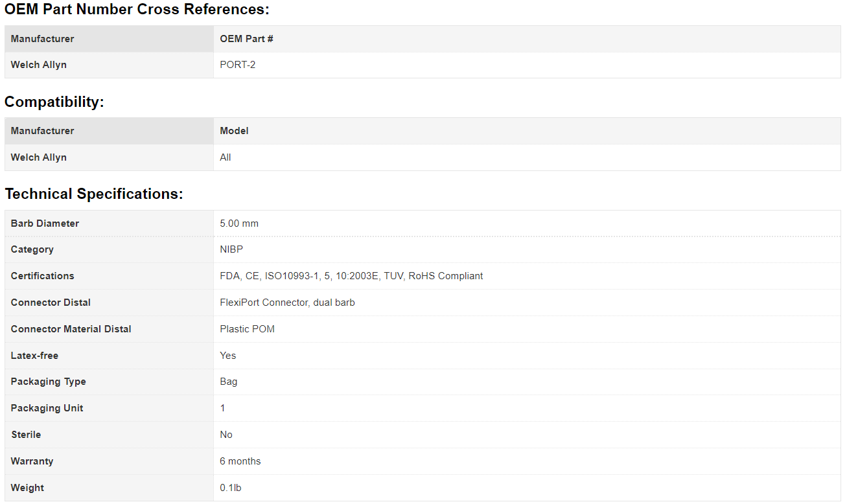Select the 'PORT-2' part number cell
This screenshot has height=504, width=847.
(238, 65)
